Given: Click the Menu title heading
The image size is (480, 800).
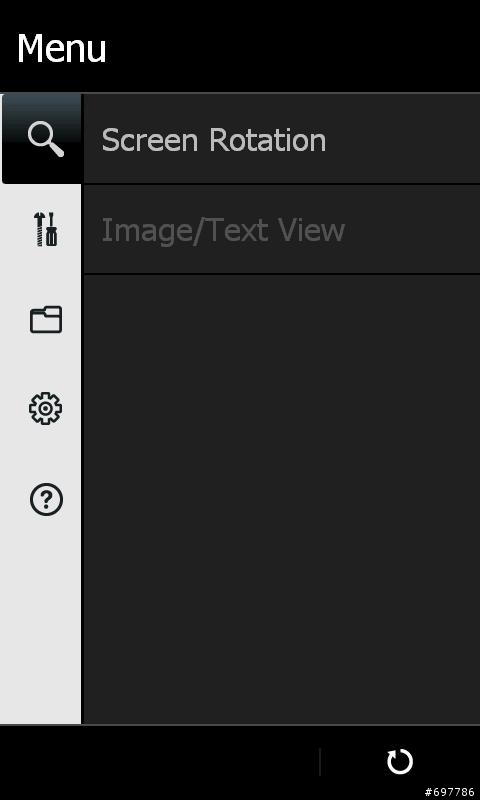Looking at the screenshot, I should click(61, 48).
